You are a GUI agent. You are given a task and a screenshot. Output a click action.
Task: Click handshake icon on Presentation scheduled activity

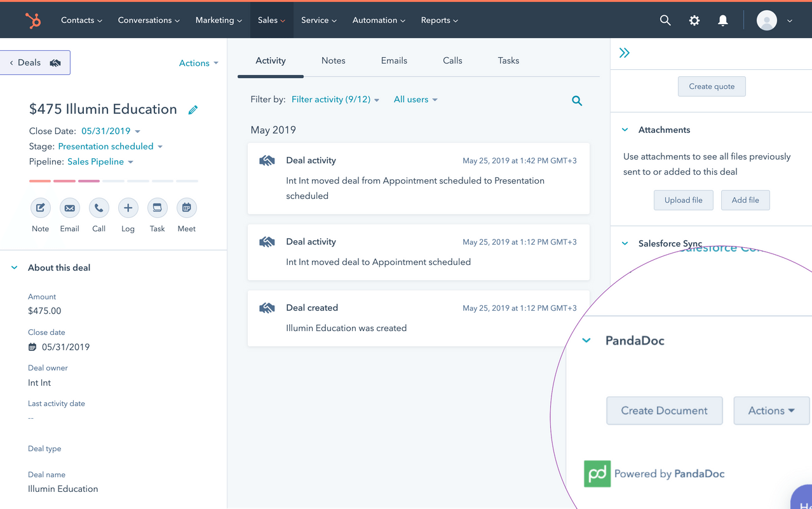(267, 161)
